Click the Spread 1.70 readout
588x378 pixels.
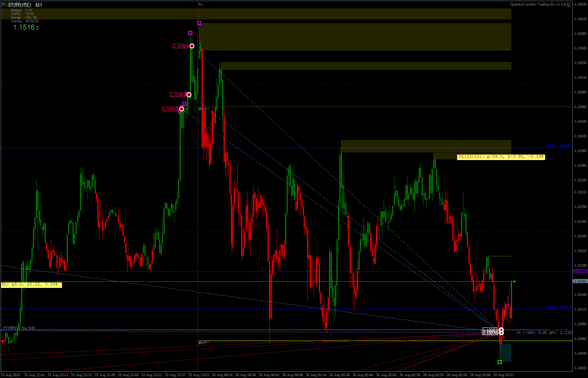point(21,10)
